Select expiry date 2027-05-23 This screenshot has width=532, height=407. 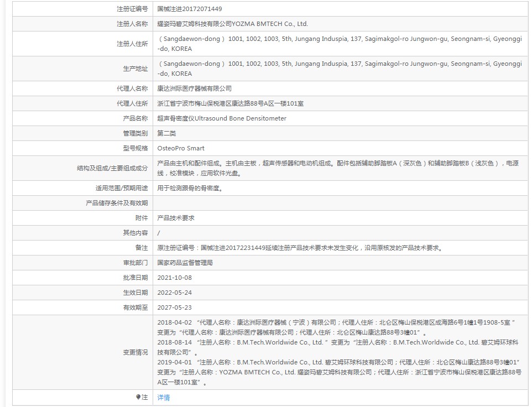click(174, 307)
